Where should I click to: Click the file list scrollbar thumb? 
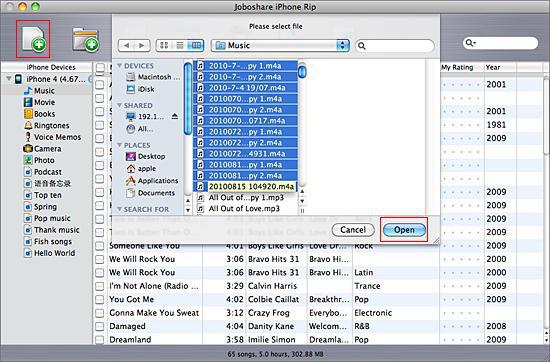click(x=302, y=72)
